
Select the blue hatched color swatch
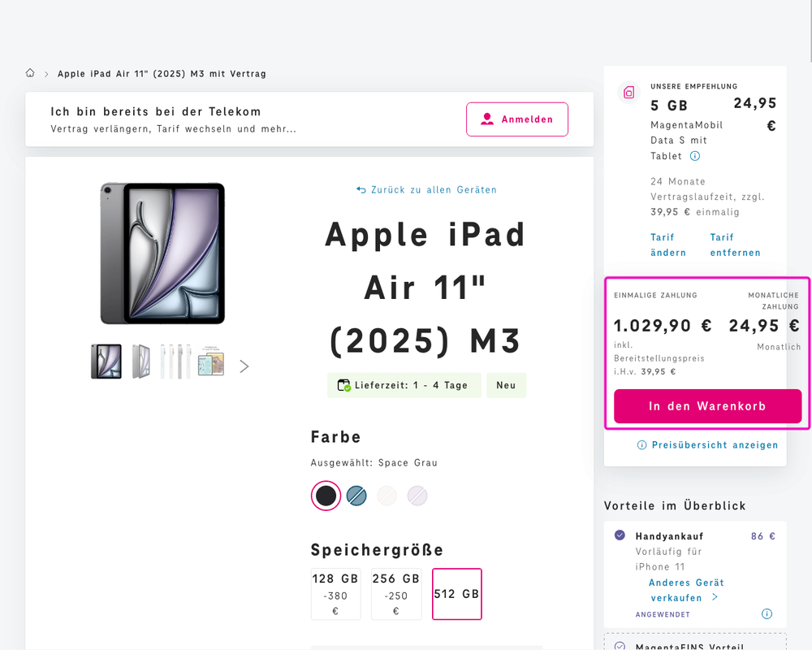[x=356, y=496]
